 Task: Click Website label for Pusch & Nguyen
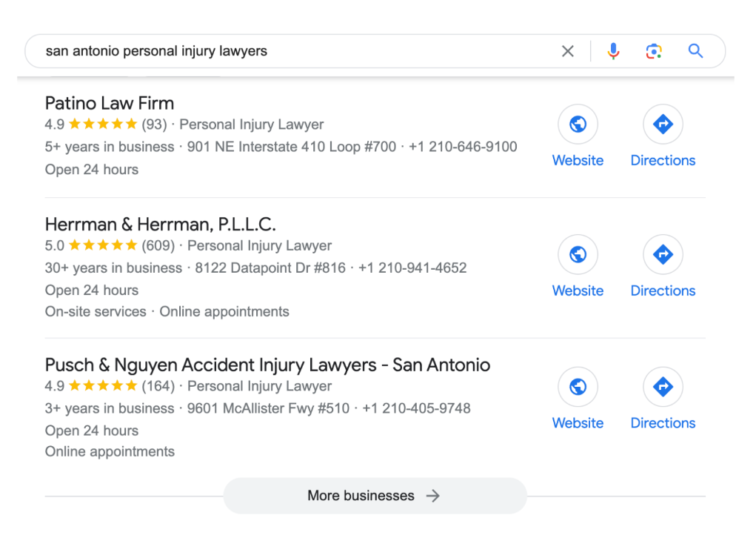[x=578, y=422]
